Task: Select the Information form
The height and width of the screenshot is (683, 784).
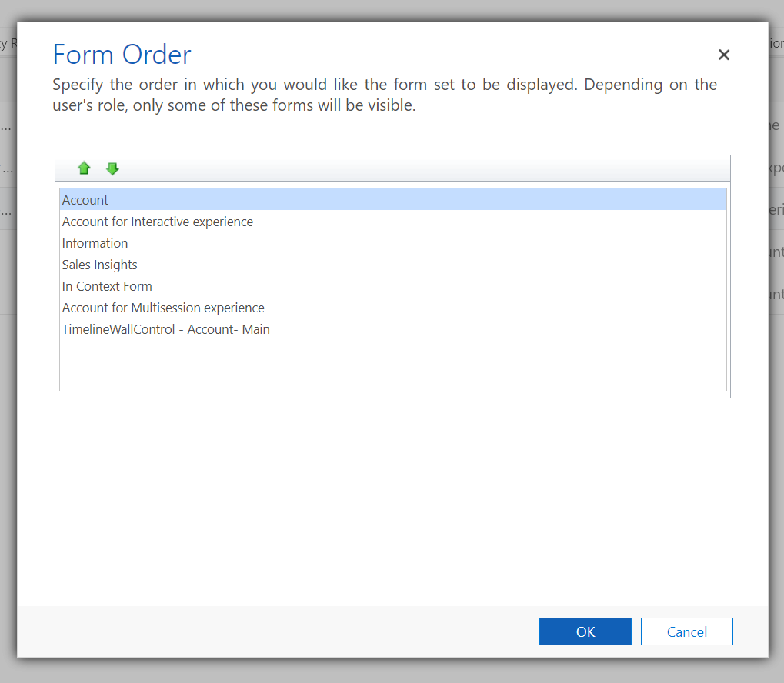Action: click(x=95, y=242)
